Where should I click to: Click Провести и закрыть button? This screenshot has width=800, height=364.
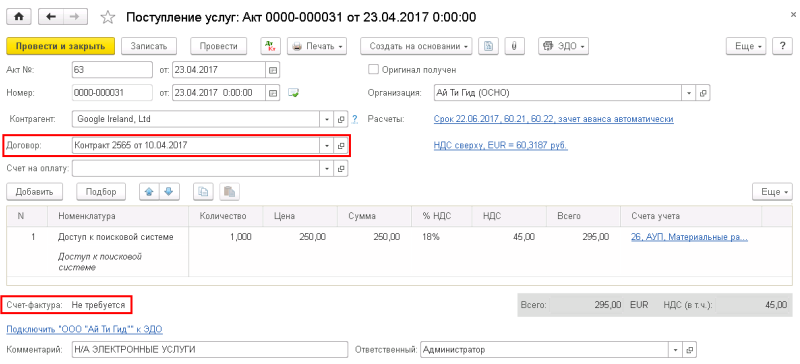click(x=61, y=46)
